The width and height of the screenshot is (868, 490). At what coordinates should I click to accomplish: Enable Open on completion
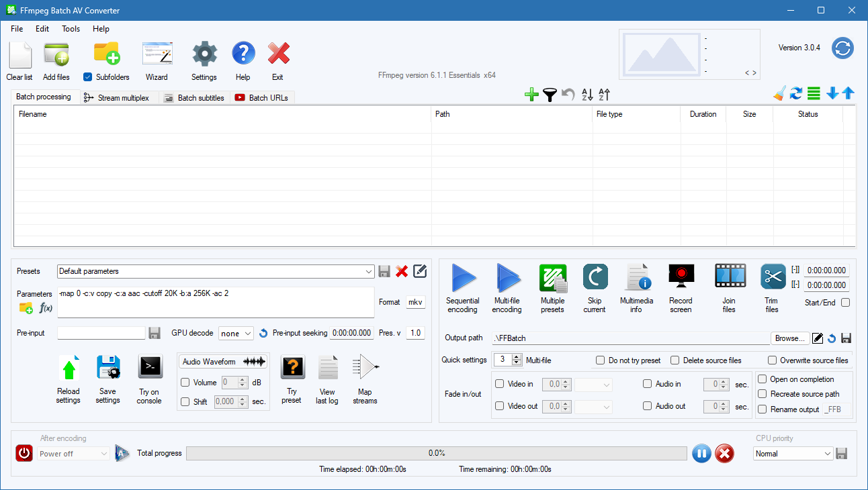(763, 379)
